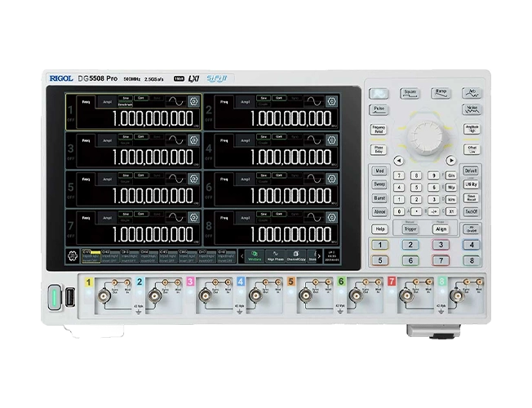The height and width of the screenshot is (408, 532).
Task: Show previous bottom toolbar items arrow
Action: [242, 256]
